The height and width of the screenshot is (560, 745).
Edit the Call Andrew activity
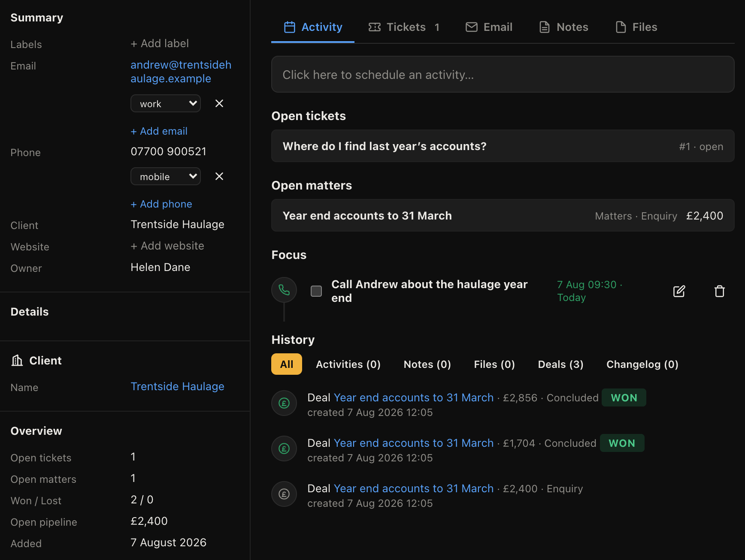coord(679,291)
